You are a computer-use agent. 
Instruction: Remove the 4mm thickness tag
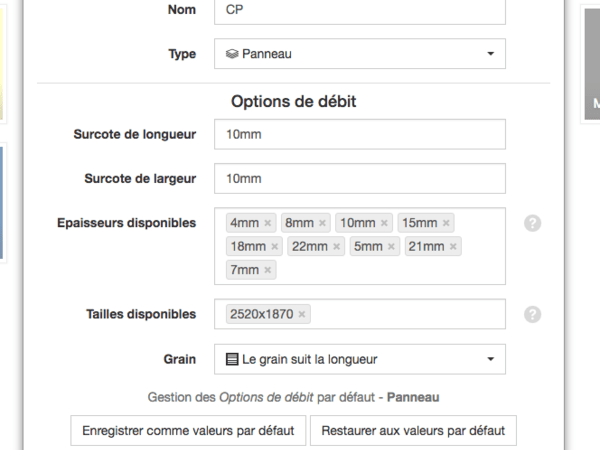coord(268,223)
